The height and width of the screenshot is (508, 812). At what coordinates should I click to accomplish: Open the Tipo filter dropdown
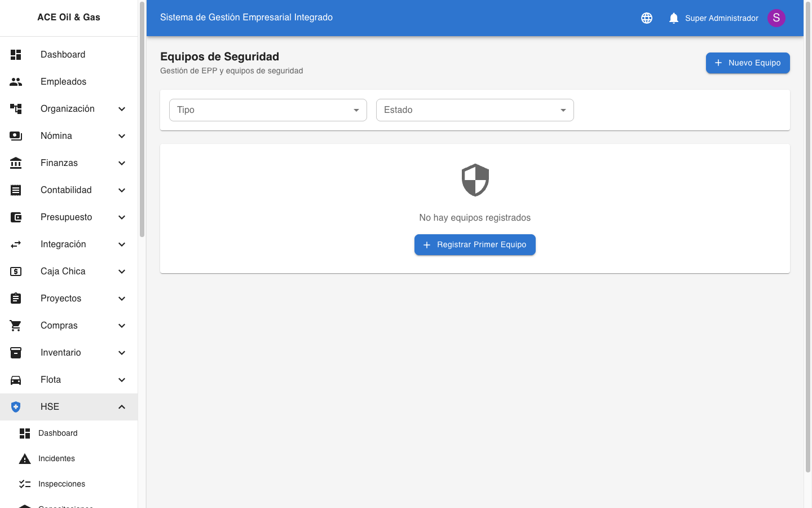[x=268, y=110]
